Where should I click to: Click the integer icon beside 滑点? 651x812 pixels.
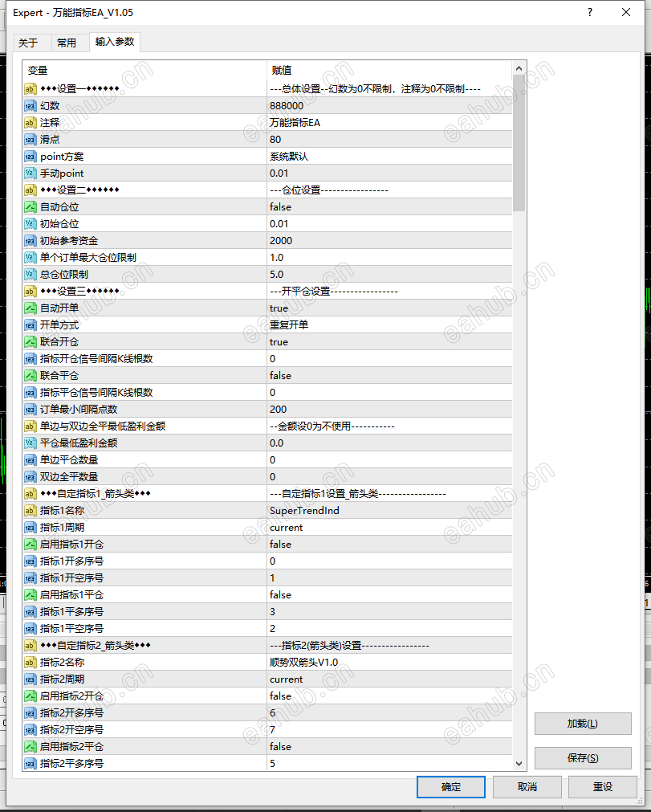(30, 140)
